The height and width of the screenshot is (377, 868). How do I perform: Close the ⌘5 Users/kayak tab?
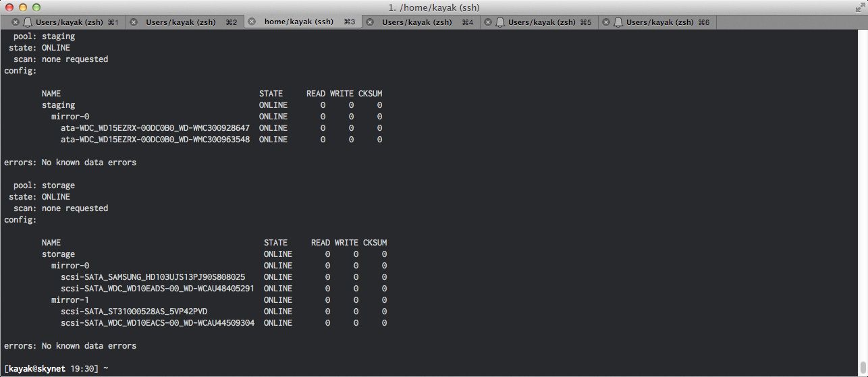point(487,22)
